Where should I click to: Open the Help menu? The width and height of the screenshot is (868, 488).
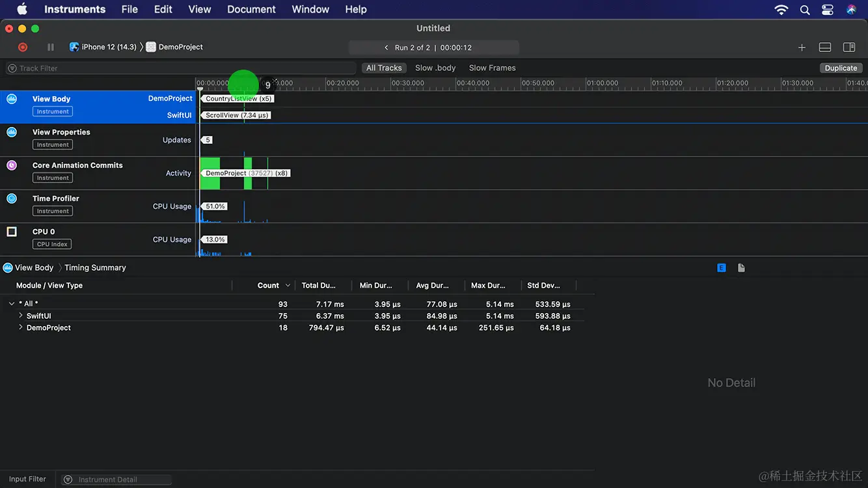tap(356, 9)
